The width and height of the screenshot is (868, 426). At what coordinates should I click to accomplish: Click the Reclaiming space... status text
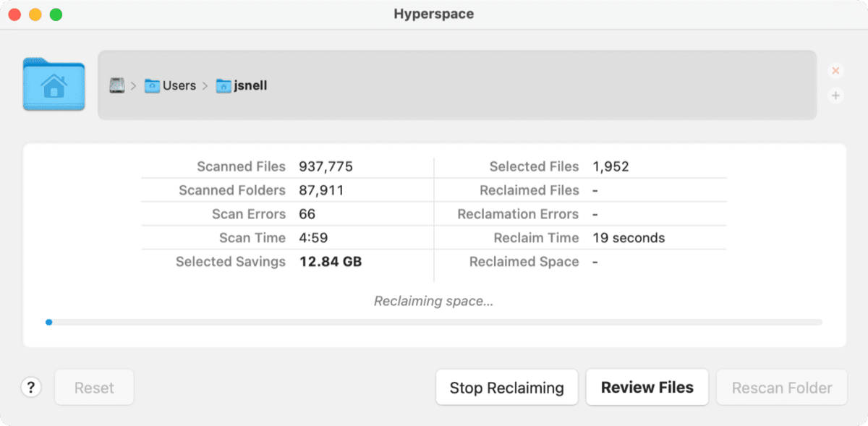click(x=434, y=302)
